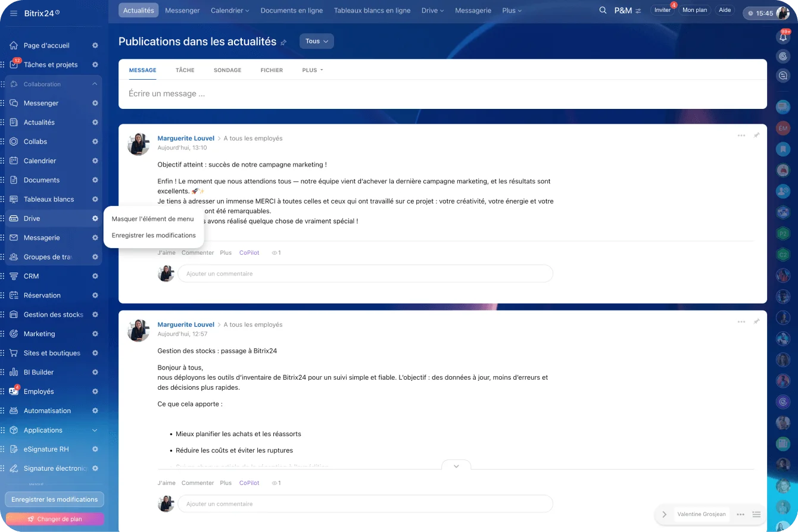
Task: Click the gear icon next to CRM
Action: pos(95,276)
